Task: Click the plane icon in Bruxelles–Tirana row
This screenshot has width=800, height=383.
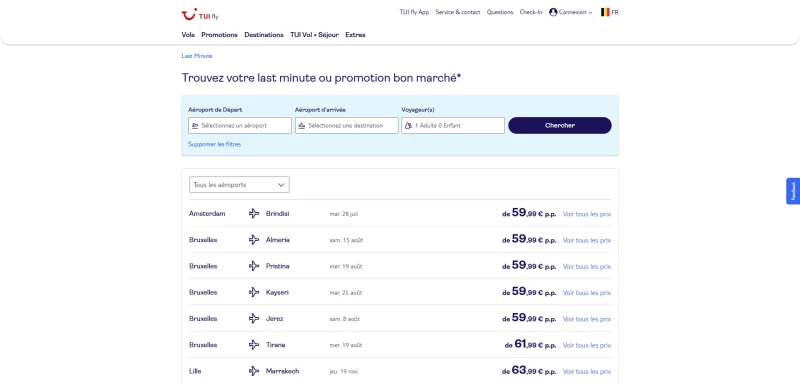Action: click(254, 345)
